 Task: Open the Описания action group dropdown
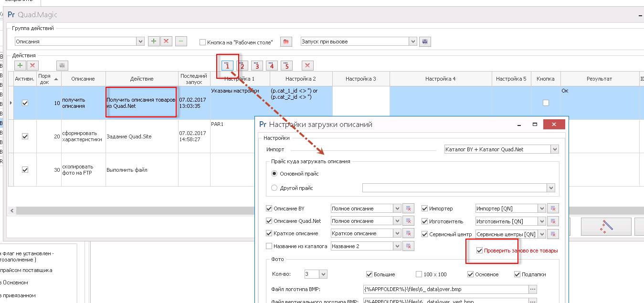coord(140,42)
